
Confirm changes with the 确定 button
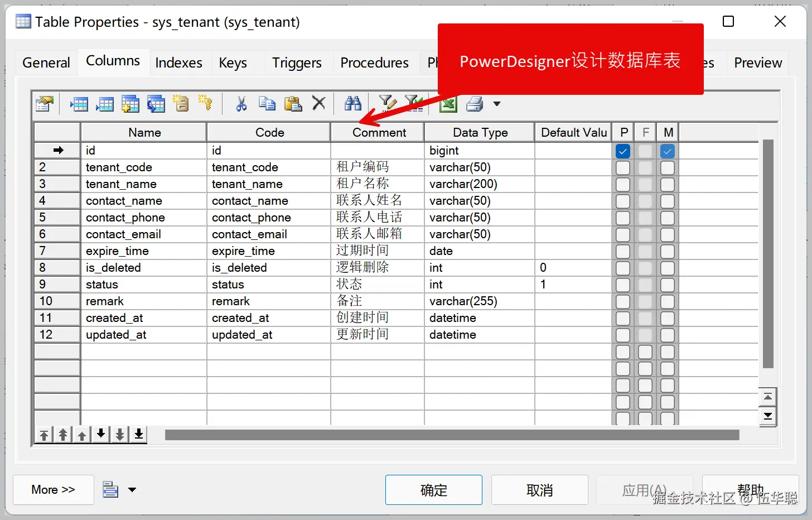[x=433, y=489]
